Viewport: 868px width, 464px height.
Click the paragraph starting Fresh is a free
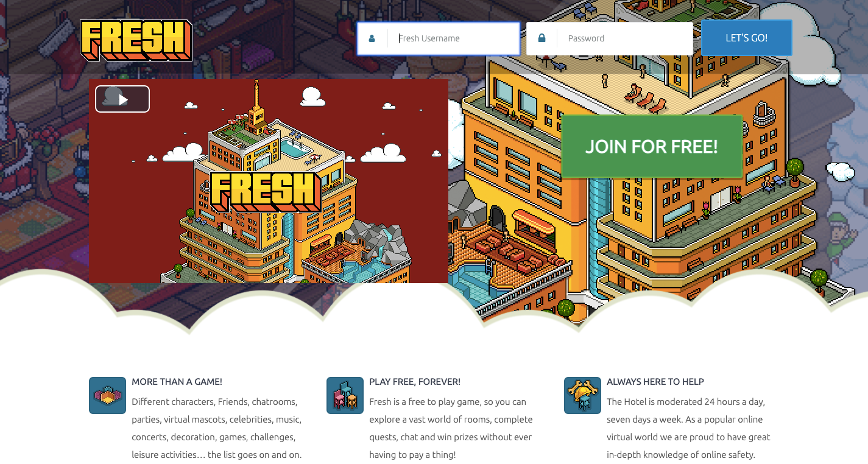451,428
